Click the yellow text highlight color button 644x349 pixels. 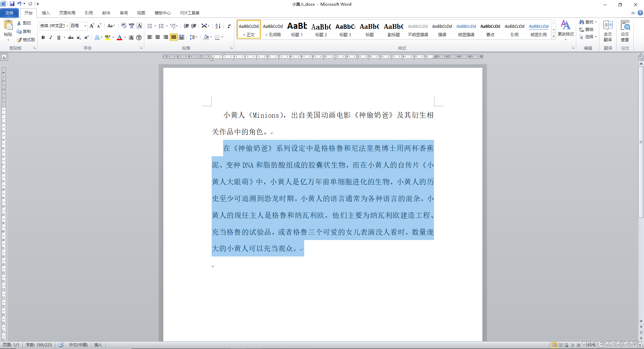point(108,38)
